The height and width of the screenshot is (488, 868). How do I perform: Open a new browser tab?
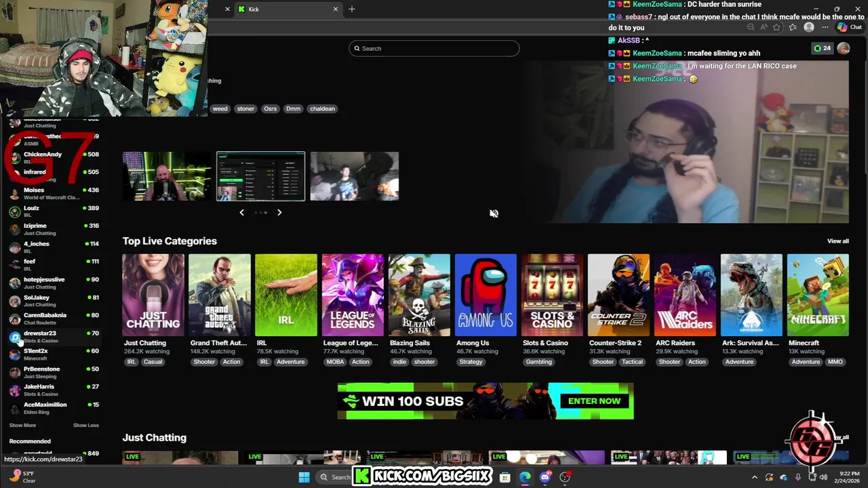pyautogui.click(x=351, y=9)
